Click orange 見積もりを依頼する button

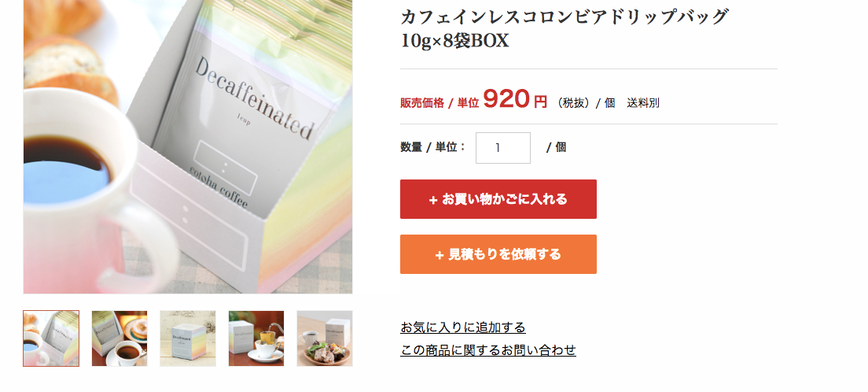coord(498,254)
